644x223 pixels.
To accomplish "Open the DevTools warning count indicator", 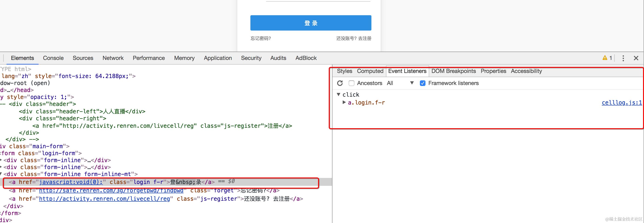I will point(607,58).
